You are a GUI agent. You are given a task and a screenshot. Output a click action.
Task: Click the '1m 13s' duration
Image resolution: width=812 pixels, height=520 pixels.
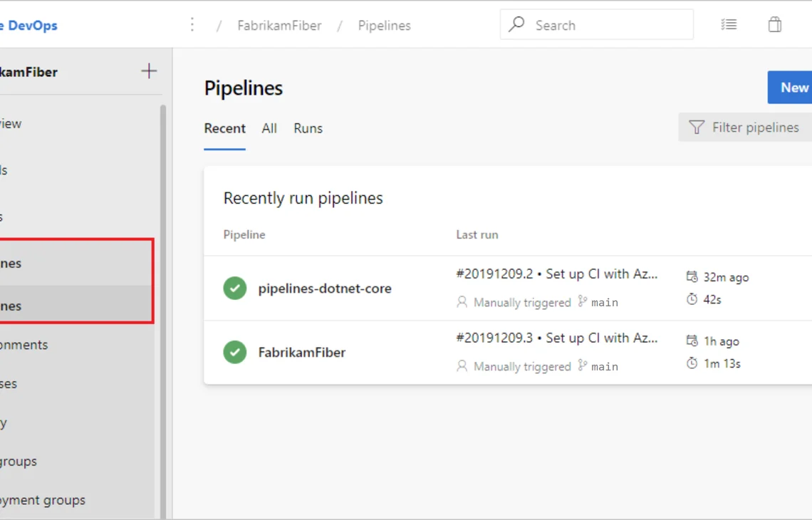[x=722, y=363]
